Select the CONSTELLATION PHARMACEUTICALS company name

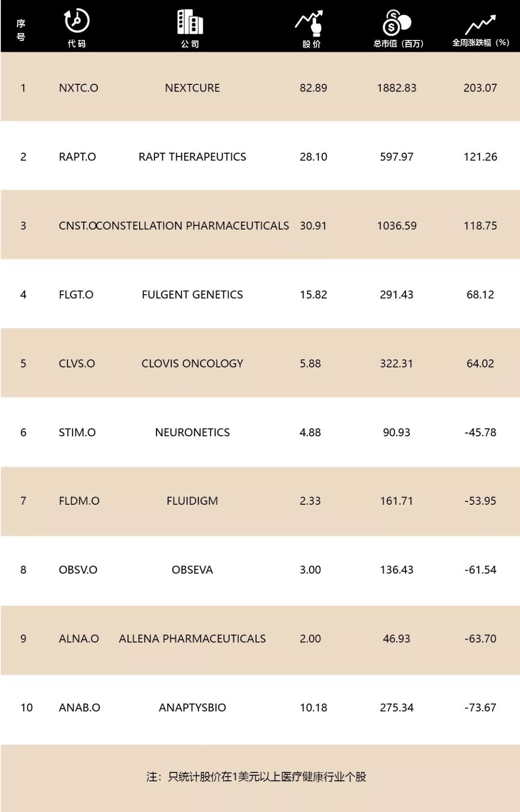pos(196,225)
